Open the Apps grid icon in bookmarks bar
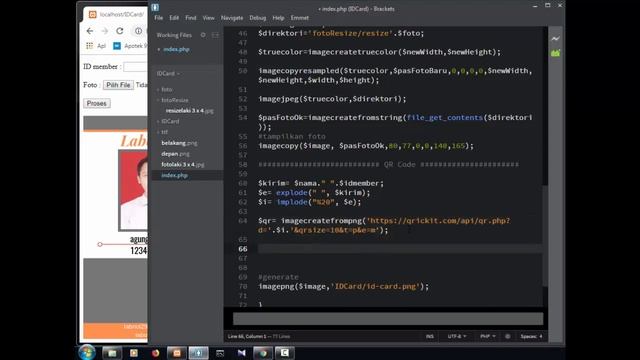The width and height of the screenshot is (640, 360). [x=89, y=46]
